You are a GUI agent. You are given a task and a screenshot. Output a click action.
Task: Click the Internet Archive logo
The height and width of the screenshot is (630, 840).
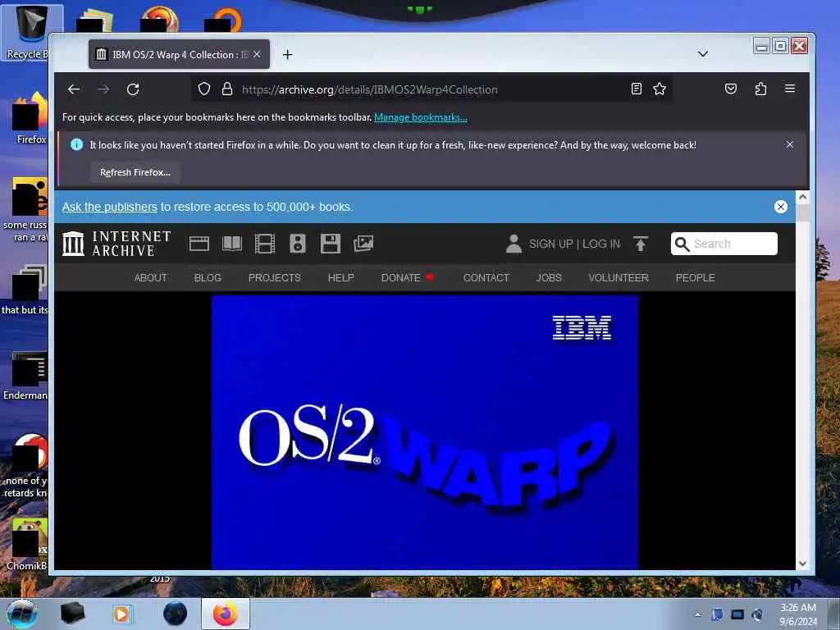pos(116,244)
